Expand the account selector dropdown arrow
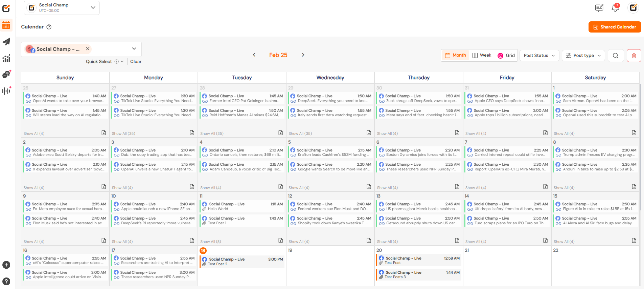 [134, 49]
